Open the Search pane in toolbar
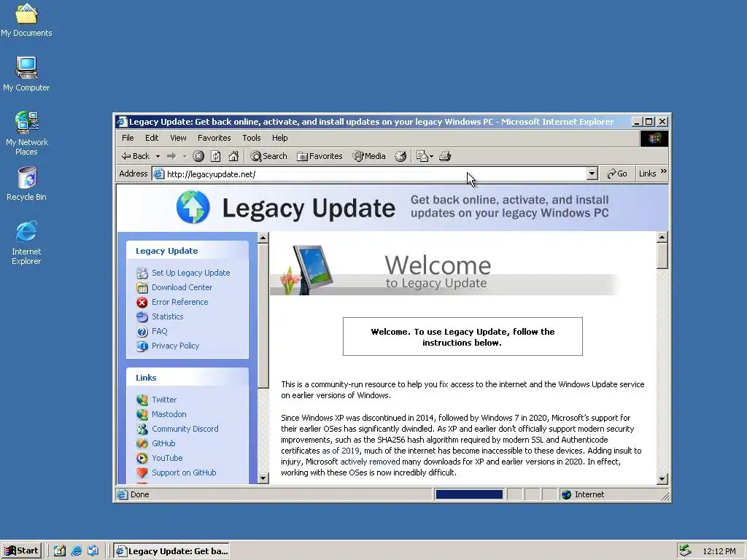 (x=268, y=156)
